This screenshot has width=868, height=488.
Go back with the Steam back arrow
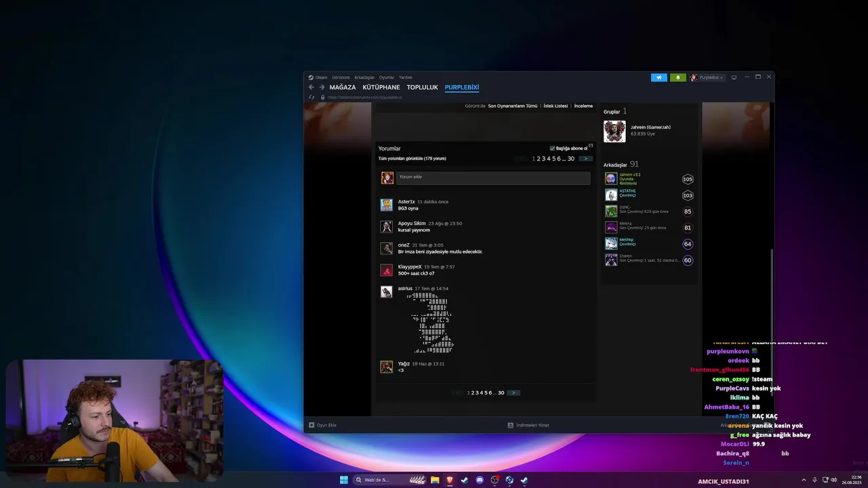[311, 87]
